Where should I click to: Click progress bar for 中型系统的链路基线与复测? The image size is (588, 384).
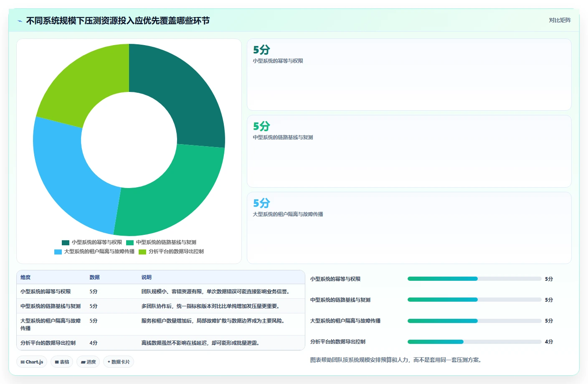tap(474, 300)
